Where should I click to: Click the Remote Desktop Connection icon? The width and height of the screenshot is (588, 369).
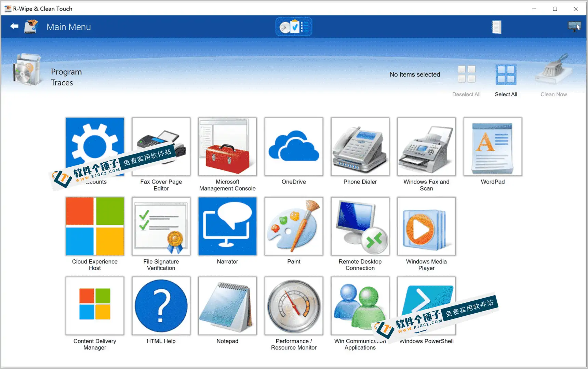point(360,226)
